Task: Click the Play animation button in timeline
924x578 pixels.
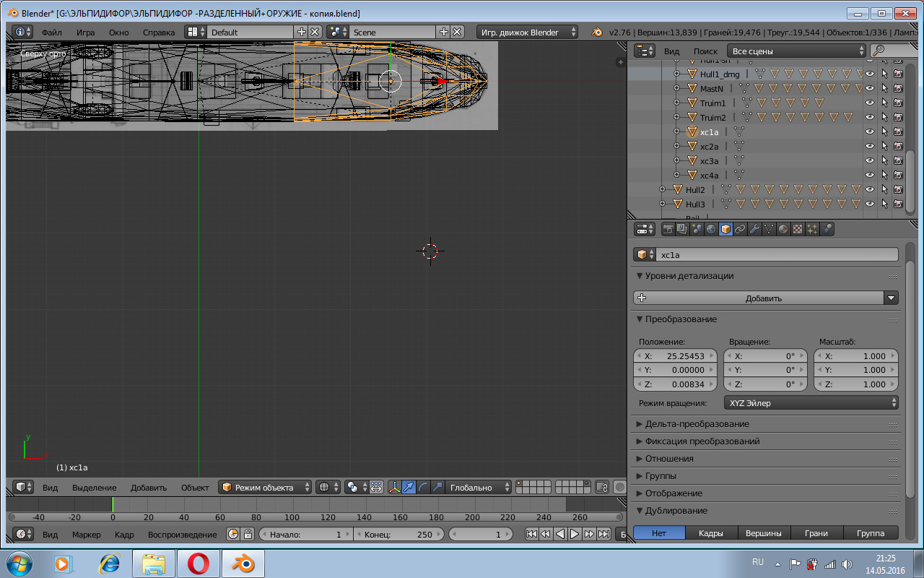Action: coord(575,535)
